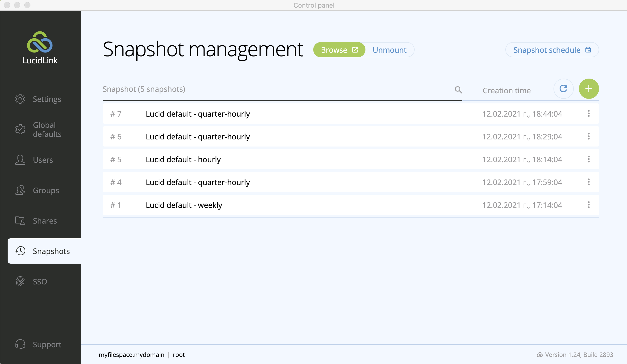Screen dimensions: 627x364
Task: Open the Snapshot schedule dialog
Action: point(552,50)
